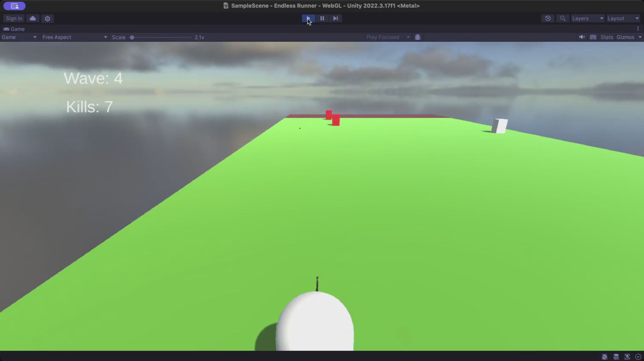Click the Scale slider handle
644x361 pixels.
pos(132,37)
